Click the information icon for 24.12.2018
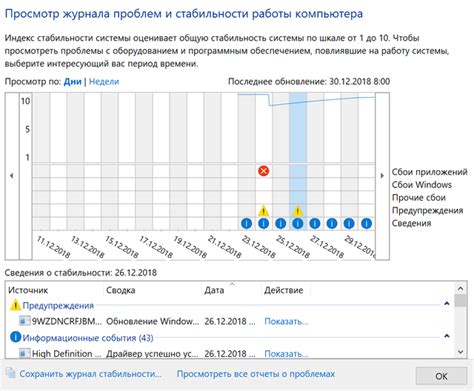The height and width of the screenshot is (391, 474). [263, 223]
